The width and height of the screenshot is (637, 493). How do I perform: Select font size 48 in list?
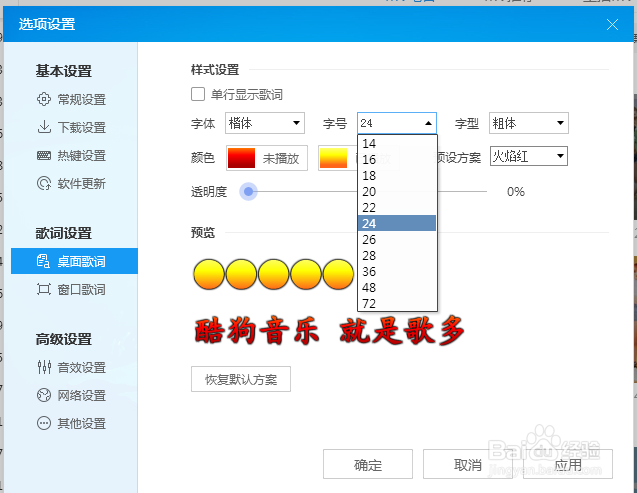click(x=397, y=287)
